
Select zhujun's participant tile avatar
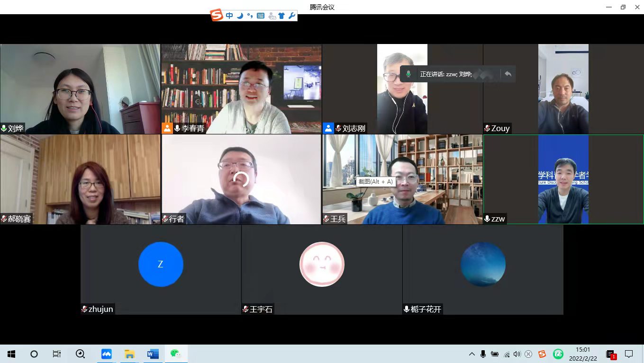coord(161,264)
